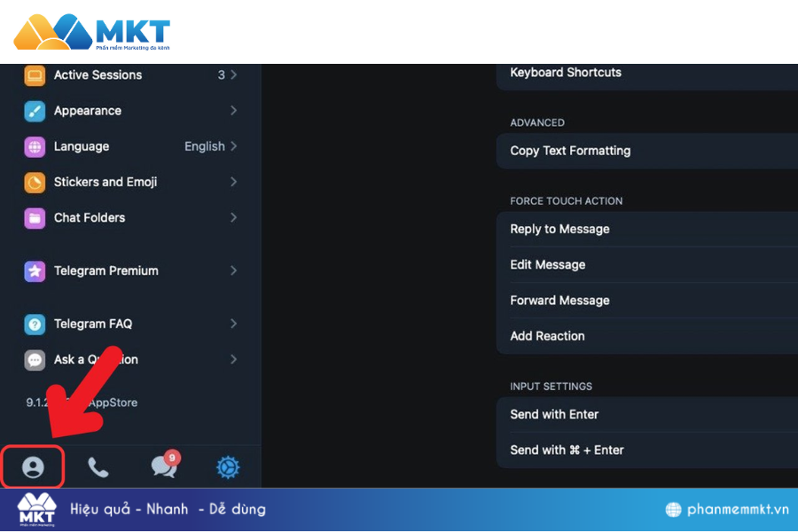Select Add Reaction force touch action
The image size is (798, 532).
[647, 336]
